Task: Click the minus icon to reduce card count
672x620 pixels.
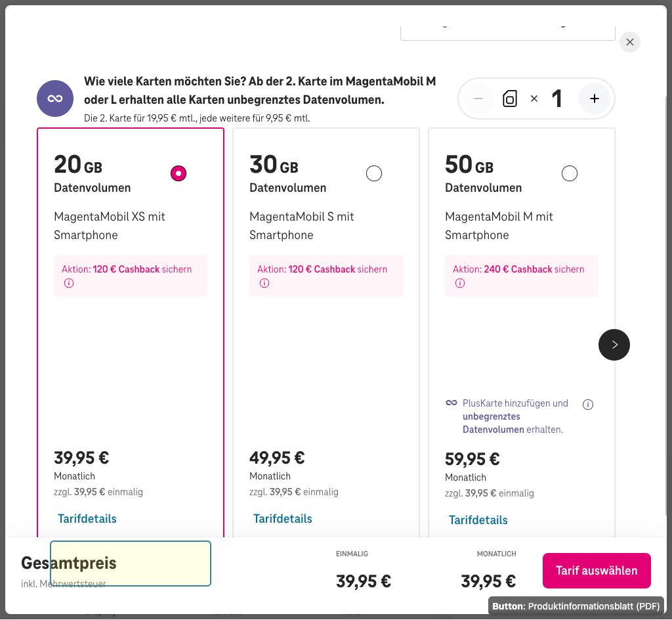Action: pos(478,98)
